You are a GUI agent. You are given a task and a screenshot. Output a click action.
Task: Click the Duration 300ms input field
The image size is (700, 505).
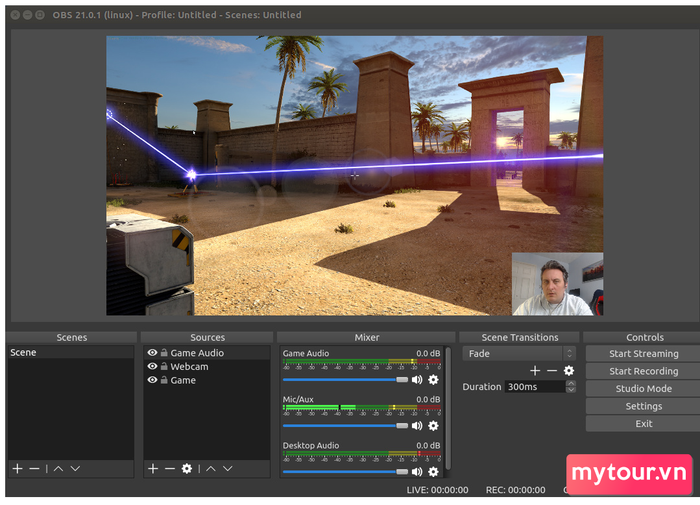(535, 387)
